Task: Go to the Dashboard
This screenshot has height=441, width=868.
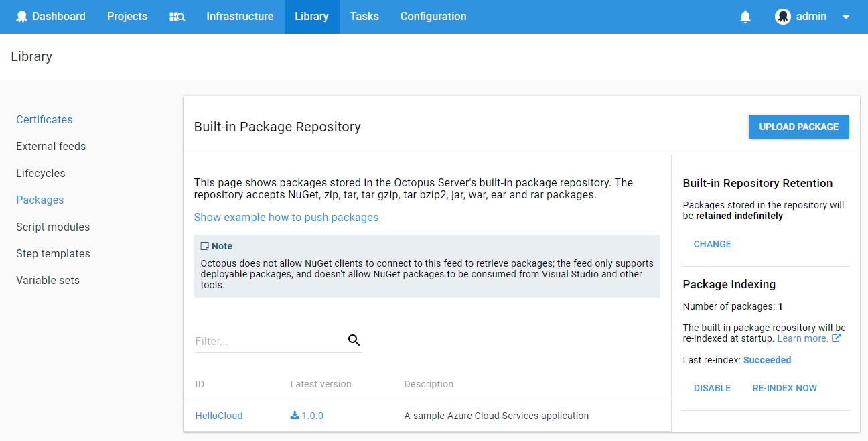Action: click(57, 16)
